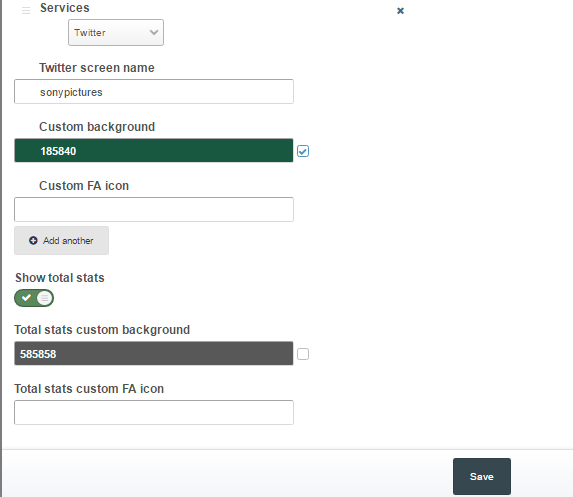Open the Twitter services dropdown
Image resolution: width=573 pixels, height=497 pixels.
click(116, 33)
